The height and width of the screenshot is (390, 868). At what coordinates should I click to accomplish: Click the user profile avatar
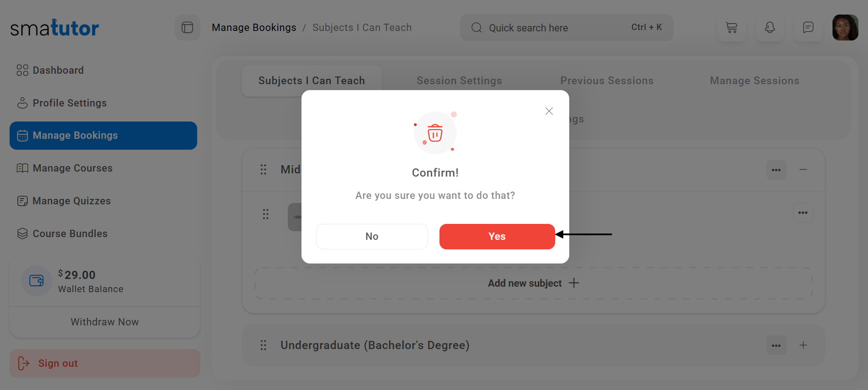pos(845,28)
